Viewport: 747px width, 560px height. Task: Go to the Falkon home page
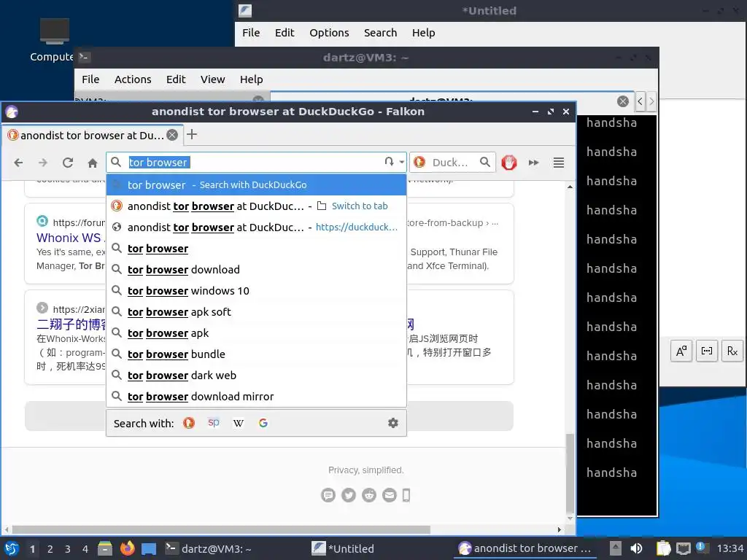pyautogui.click(x=93, y=163)
